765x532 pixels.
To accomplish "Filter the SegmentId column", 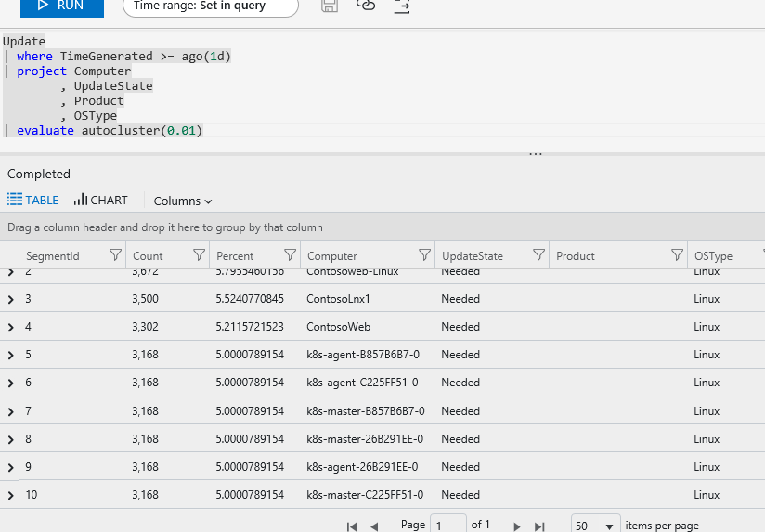I will (x=115, y=254).
